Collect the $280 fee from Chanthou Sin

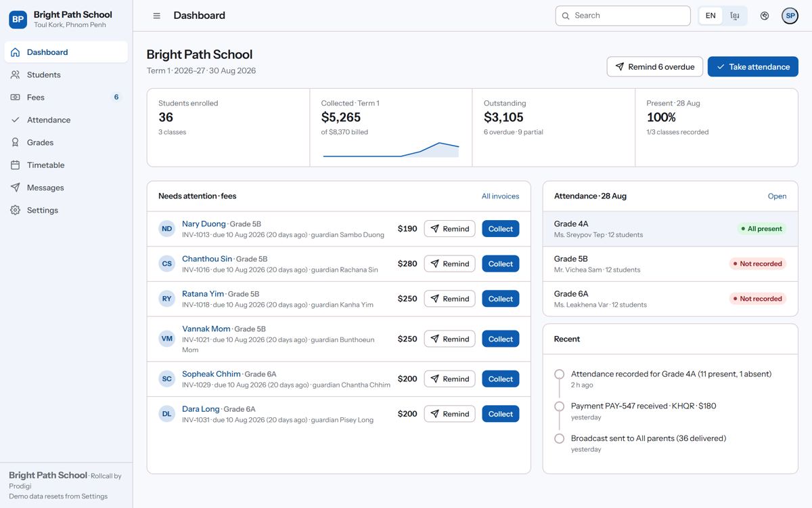click(x=501, y=263)
